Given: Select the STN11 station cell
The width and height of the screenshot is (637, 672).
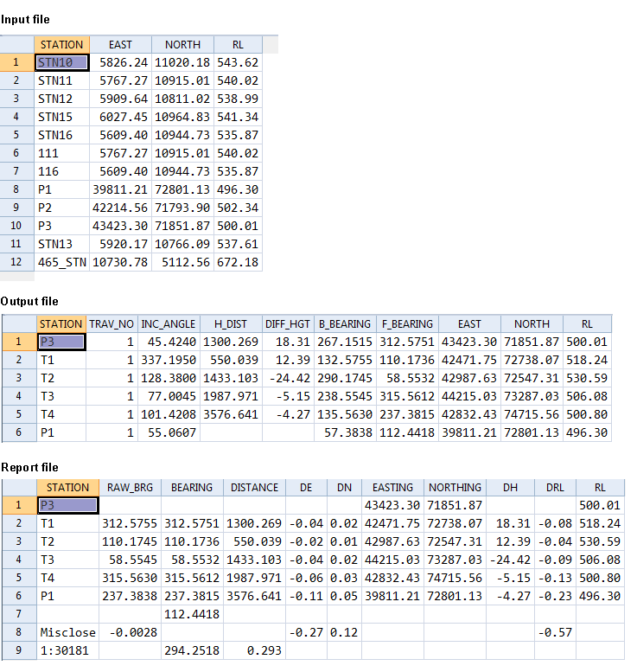Looking at the screenshot, I should tap(61, 80).
